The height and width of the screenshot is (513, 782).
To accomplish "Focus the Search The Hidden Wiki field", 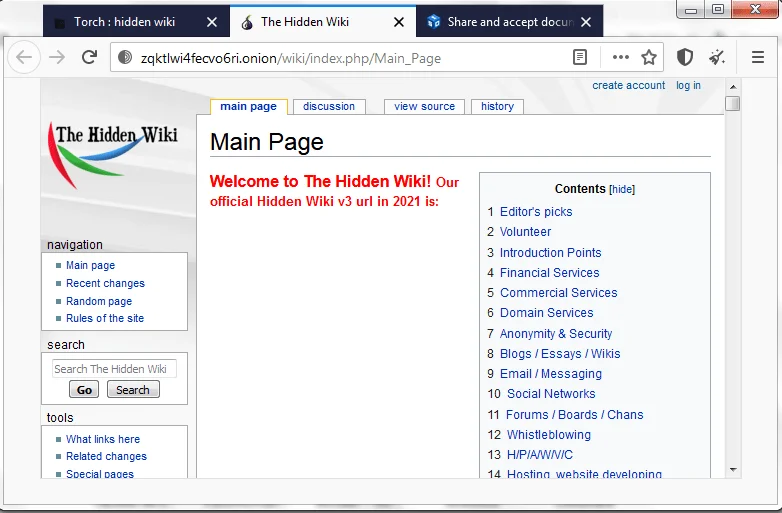I will (114, 369).
